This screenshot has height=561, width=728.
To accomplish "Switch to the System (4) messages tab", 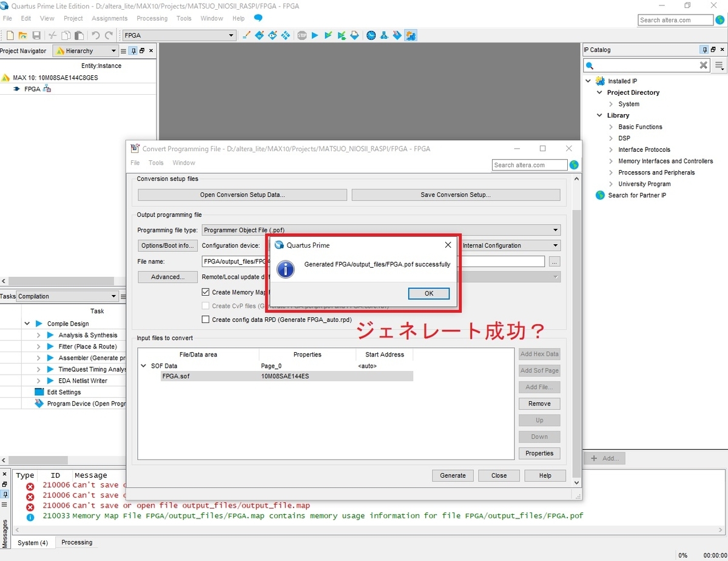I will pos(33,543).
